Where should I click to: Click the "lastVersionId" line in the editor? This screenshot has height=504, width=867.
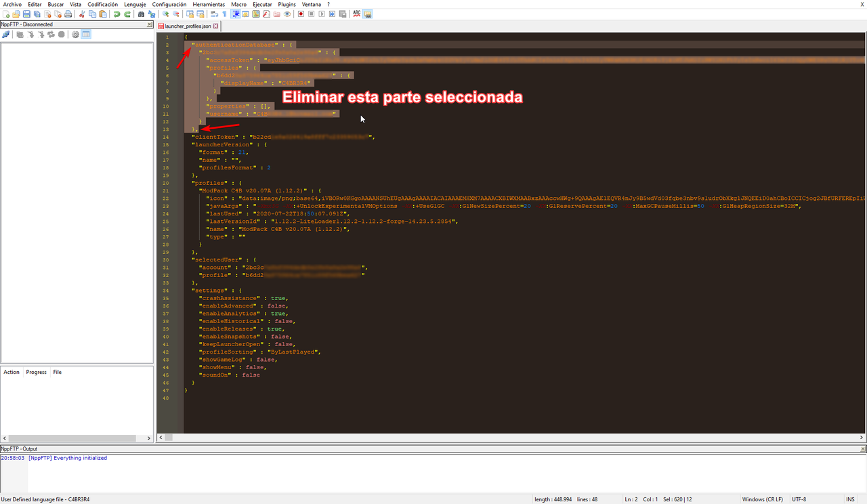329,221
